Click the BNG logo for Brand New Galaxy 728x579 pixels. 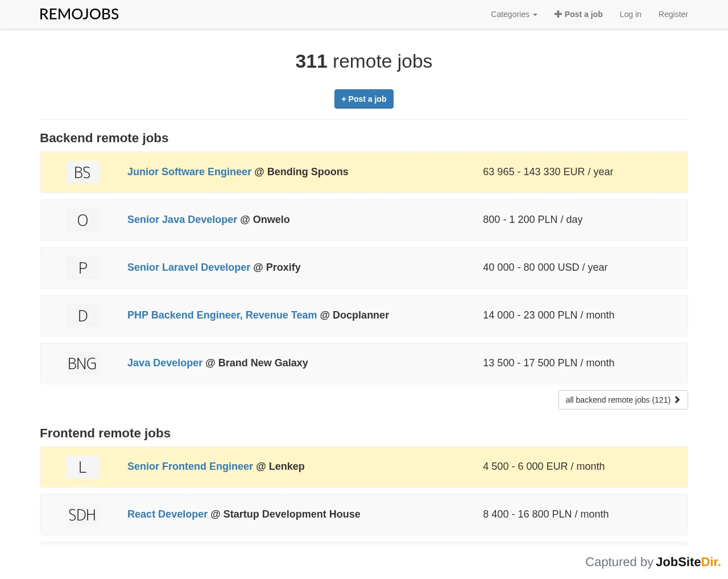pos(82,363)
